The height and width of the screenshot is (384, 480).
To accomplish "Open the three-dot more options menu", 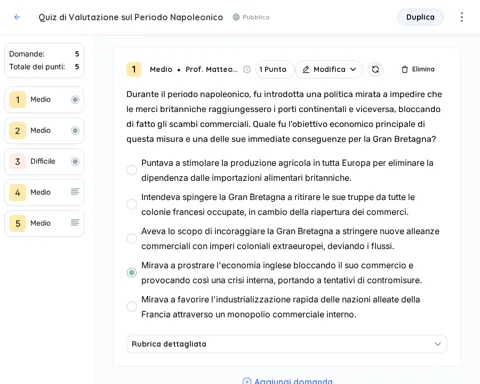I will tap(462, 17).
